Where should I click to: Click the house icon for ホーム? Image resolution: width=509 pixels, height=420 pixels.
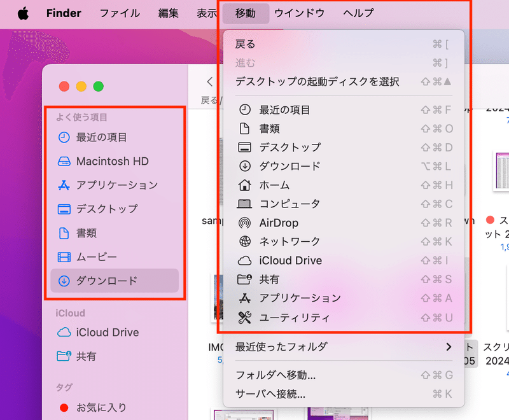click(245, 185)
